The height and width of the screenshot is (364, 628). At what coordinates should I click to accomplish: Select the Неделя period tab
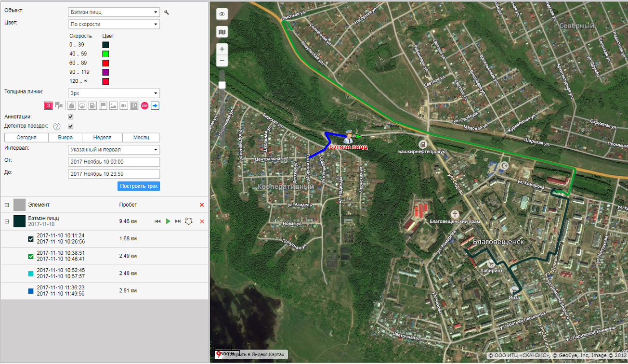(102, 138)
